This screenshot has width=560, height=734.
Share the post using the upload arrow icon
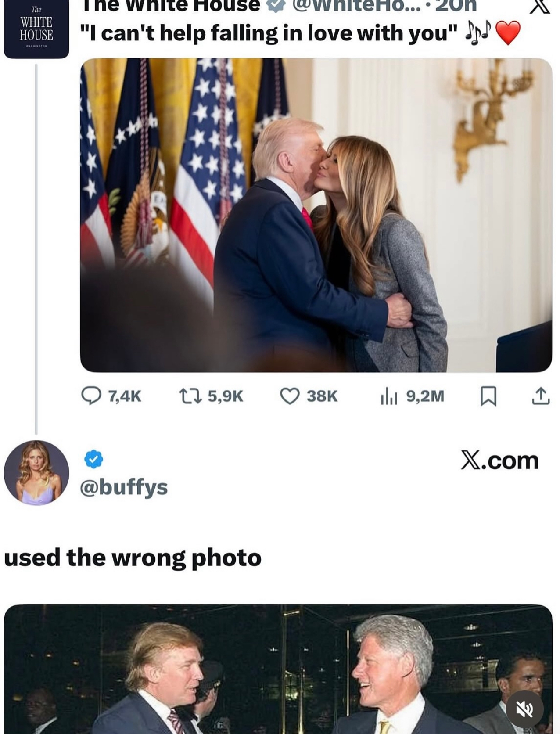[540, 396]
